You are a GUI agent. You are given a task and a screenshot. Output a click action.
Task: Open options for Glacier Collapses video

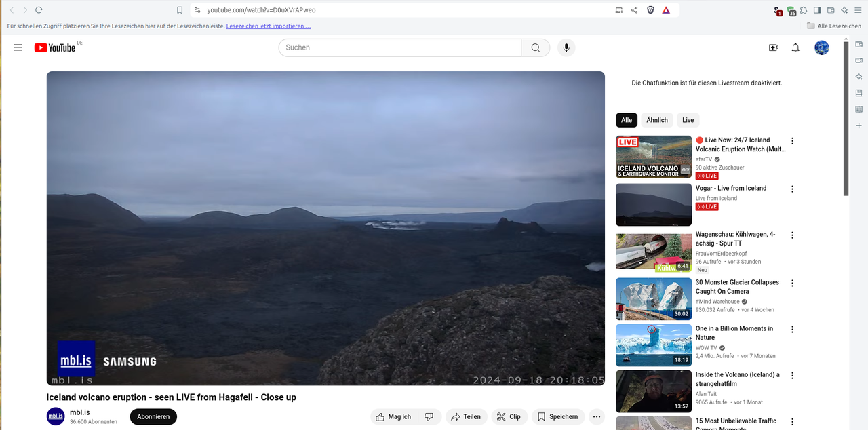point(792,284)
